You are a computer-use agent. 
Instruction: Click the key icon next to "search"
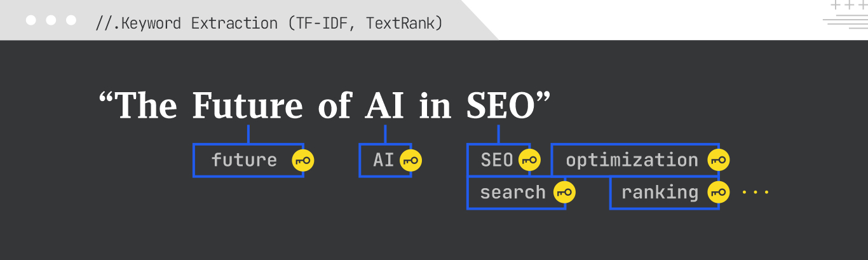coord(564,192)
